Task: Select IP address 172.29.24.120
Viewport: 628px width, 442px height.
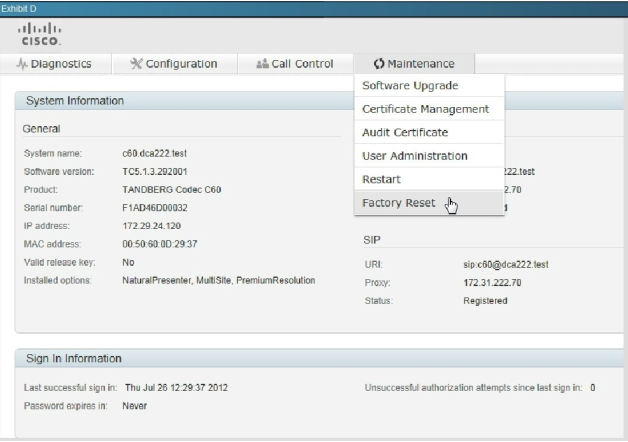Action: click(151, 226)
